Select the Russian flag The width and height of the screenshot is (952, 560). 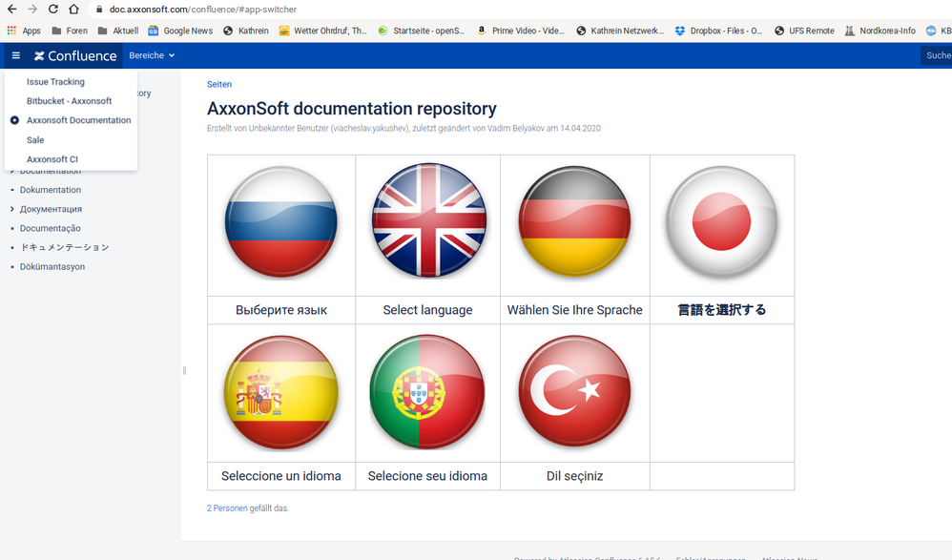pyautogui.click(x=281, y=222)
